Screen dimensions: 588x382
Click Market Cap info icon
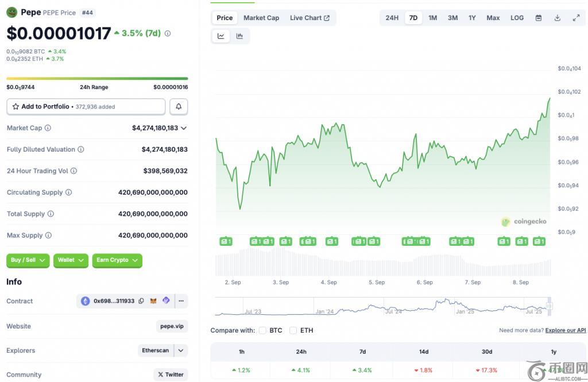click(x=48, y=128)
